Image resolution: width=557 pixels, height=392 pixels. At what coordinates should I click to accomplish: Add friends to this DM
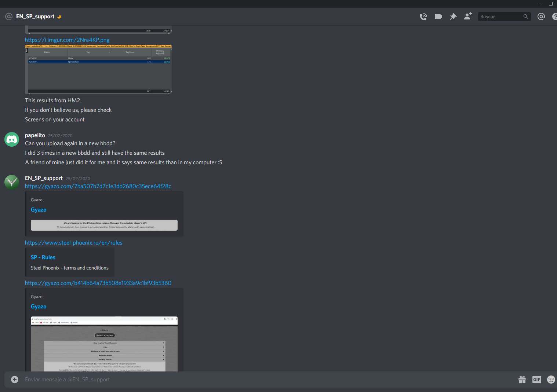[x=468, y=16]
